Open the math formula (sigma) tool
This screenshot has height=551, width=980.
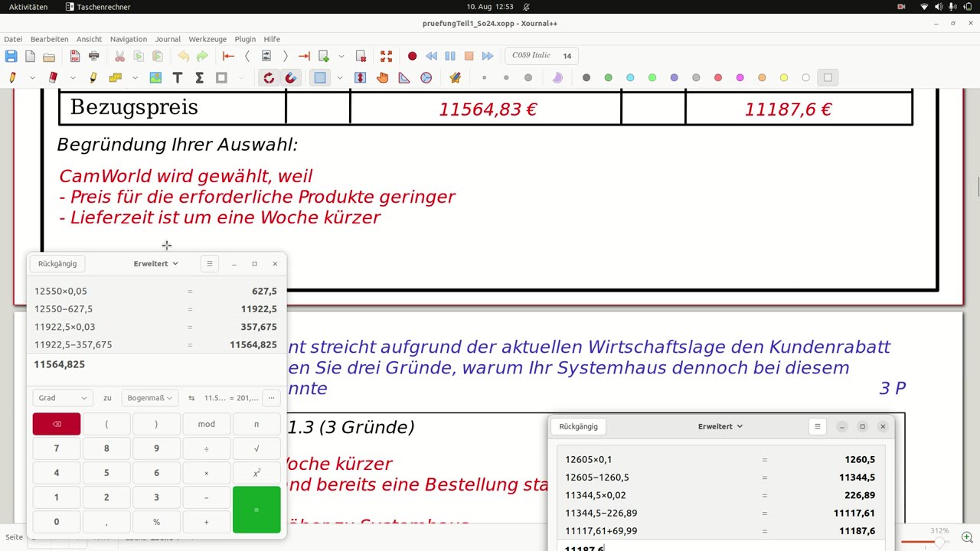pyautogui.click(x=199, y=77)
